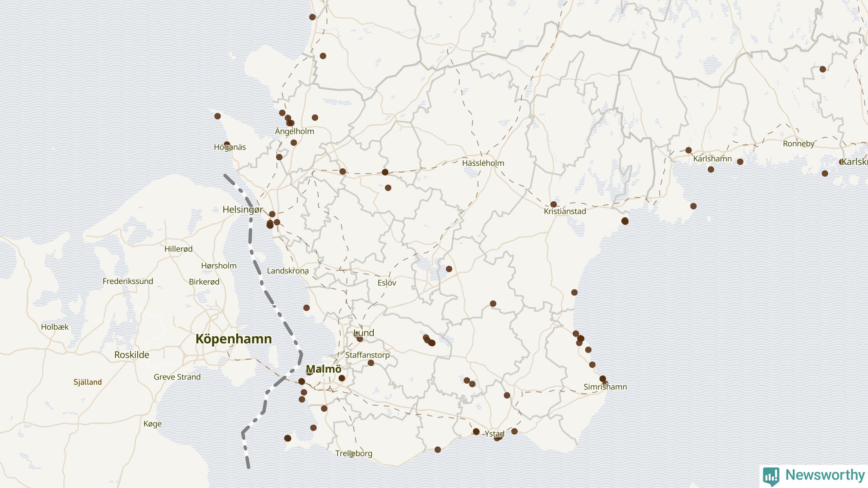The image size is (868, 488).
Task: Select the dot on the coast southeast of Trelleborg
Action: (x=438, y=450)
